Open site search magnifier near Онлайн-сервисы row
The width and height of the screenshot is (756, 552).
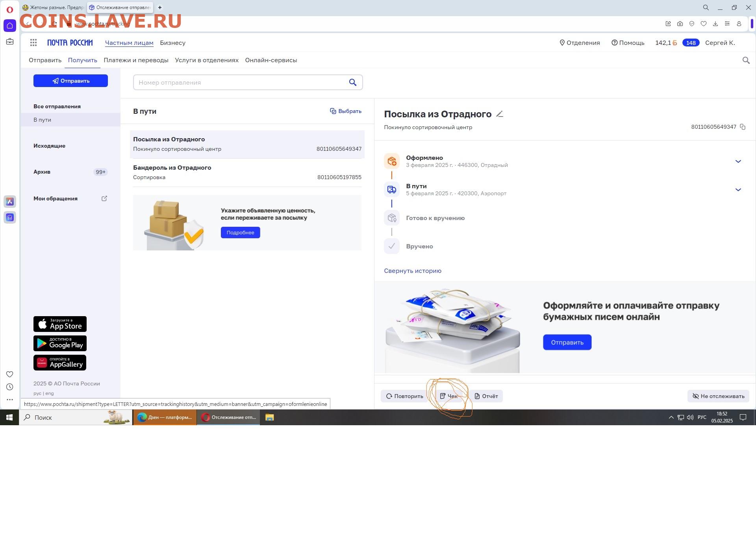[746, 60]
